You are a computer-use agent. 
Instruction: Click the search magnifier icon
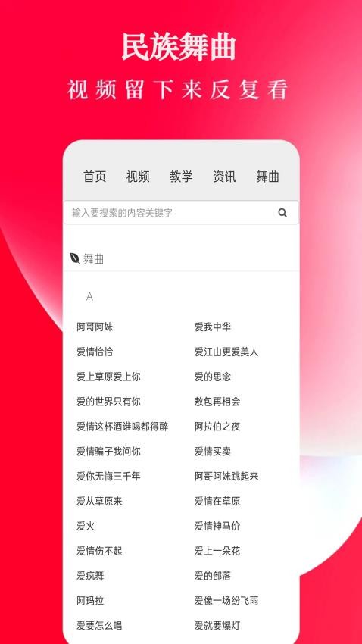[x=282, y=213]
